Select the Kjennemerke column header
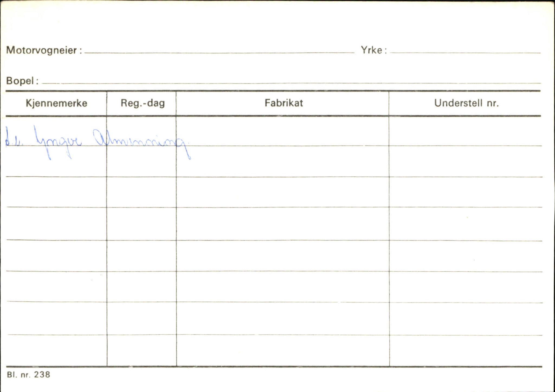The width and height of the screenshot is (555, 392). click(x=56, y=103)
